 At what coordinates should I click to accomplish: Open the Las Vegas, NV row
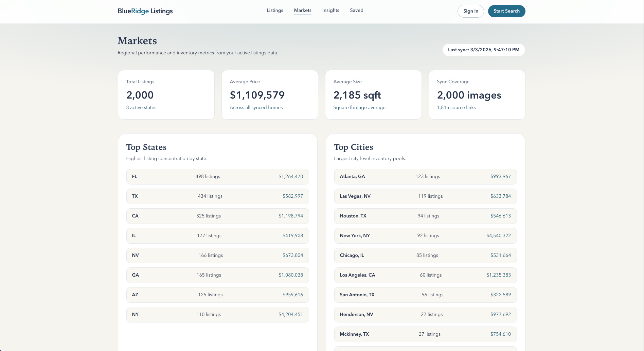(425, 196)
